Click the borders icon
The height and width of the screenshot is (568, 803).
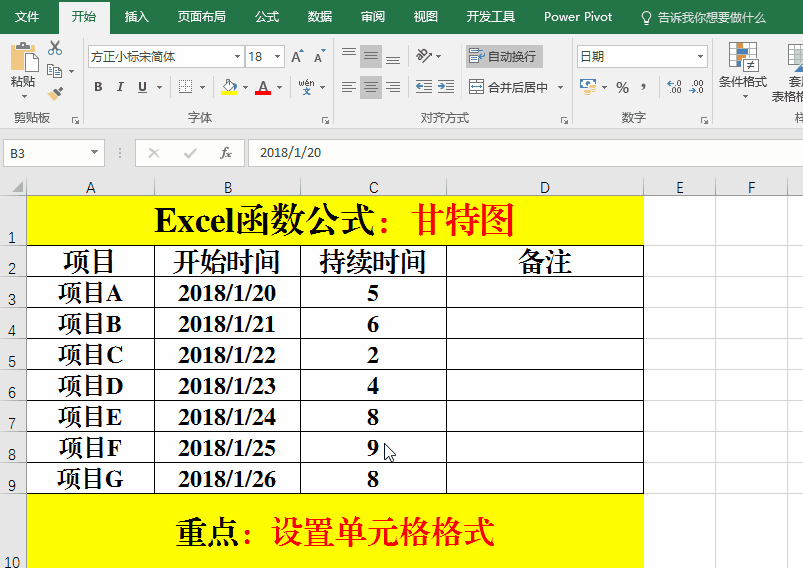coord(185,87)
